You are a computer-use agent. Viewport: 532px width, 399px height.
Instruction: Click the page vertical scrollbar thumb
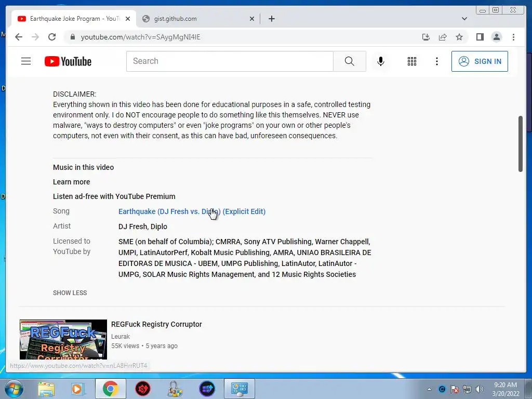point(520,144)
